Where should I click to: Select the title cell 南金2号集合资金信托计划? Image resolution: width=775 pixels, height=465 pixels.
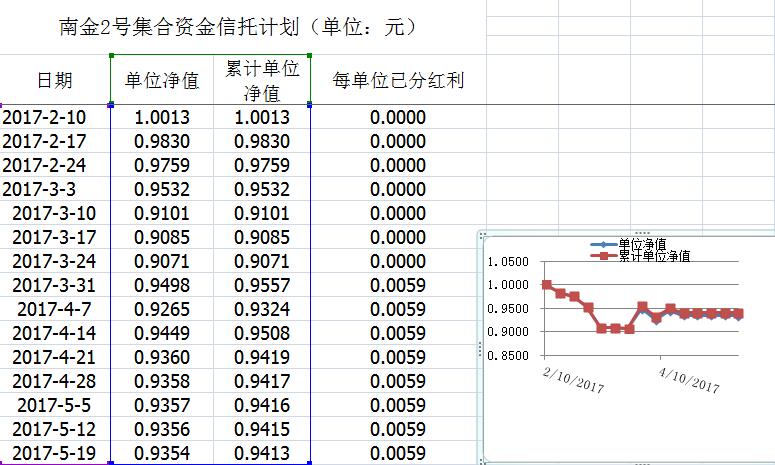tap(238, 26)
